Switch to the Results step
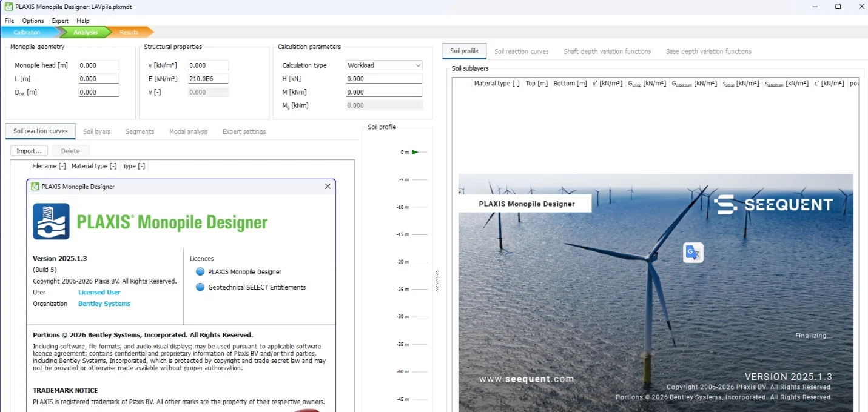 click(129, 32)
